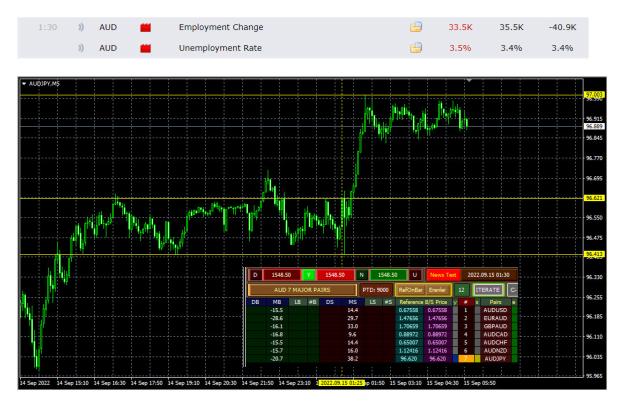This screenshot has height=408, width=625.
Task: Click the PTD: 9000 field
Action: coord(375,290)
